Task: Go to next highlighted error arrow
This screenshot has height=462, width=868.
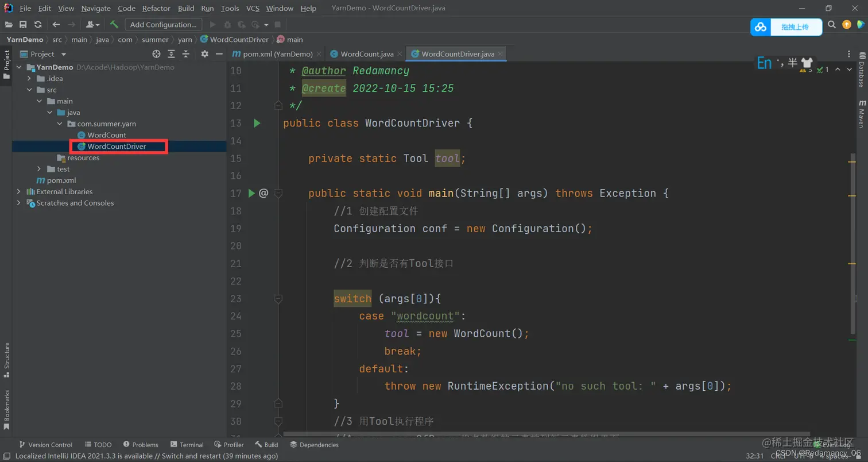Action: (x=848, y=70)
